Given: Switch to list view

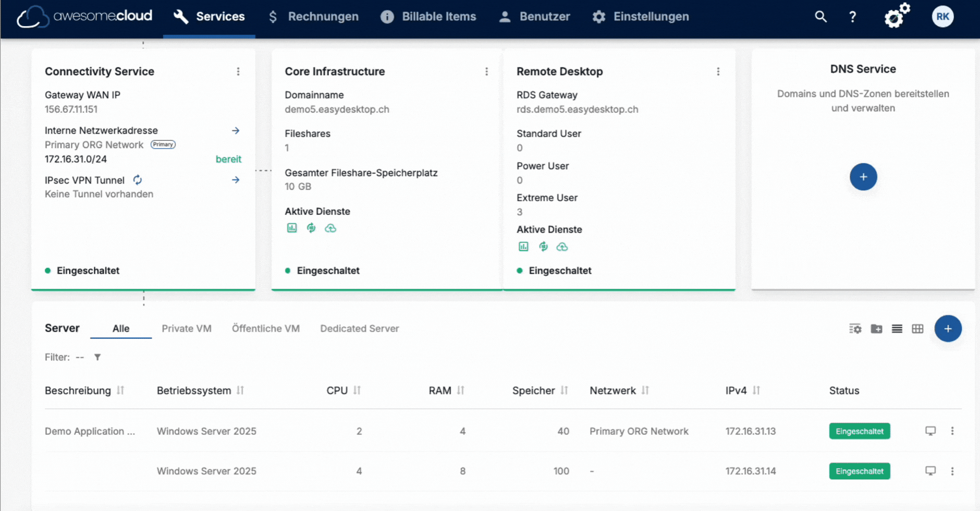Looking at the screenshot, I should (x=897, y=328).
